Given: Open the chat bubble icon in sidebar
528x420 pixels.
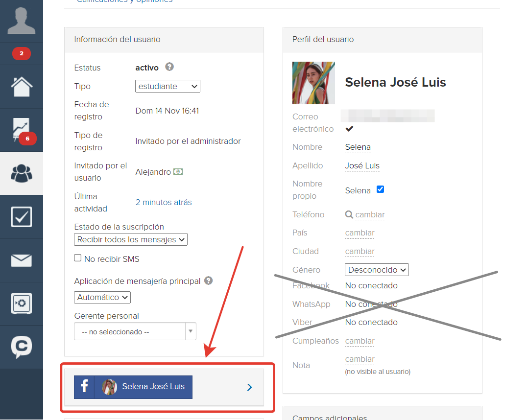Looking at the screenshot, I should point(22,347).
